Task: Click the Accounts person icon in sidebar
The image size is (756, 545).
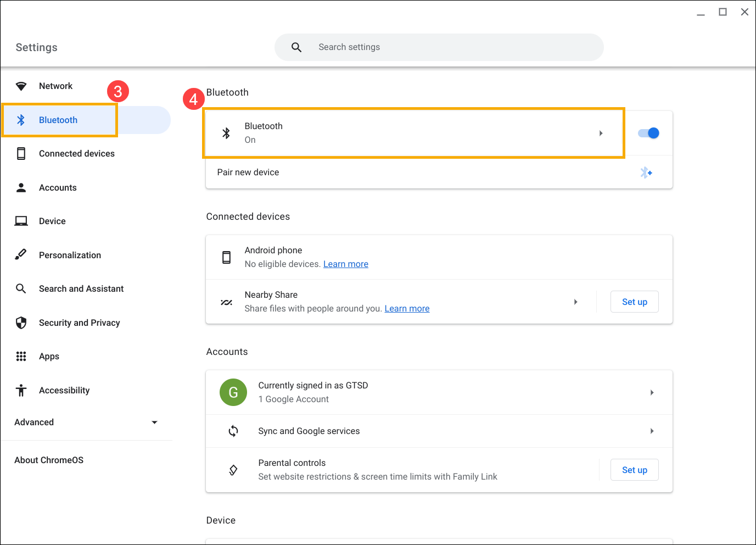Action: (x=21, y=187)
